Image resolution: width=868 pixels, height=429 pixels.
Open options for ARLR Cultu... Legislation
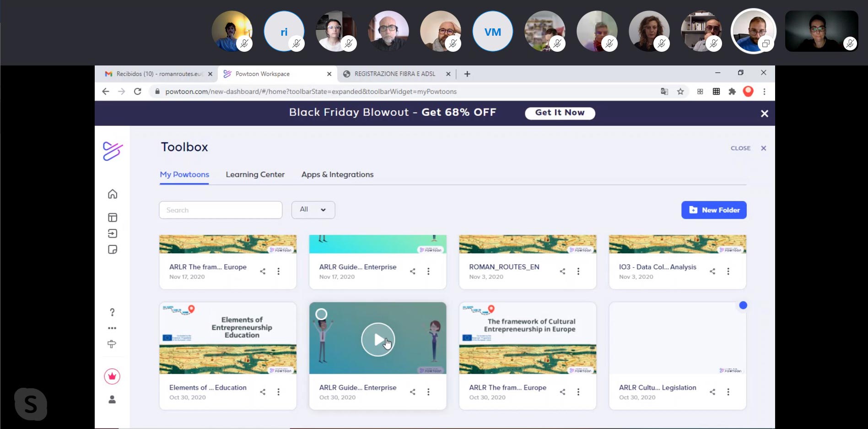coord(728,392)
